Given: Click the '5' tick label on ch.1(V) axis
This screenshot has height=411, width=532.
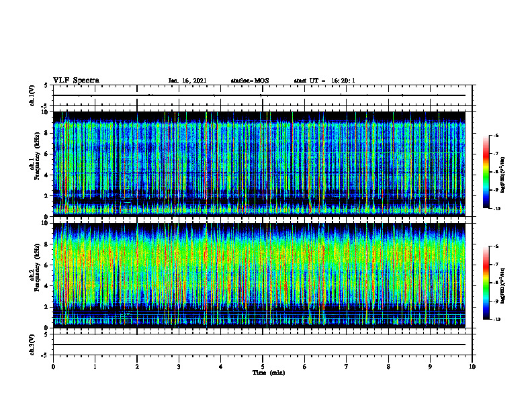Looking at the screenshot, I should 46,86.
